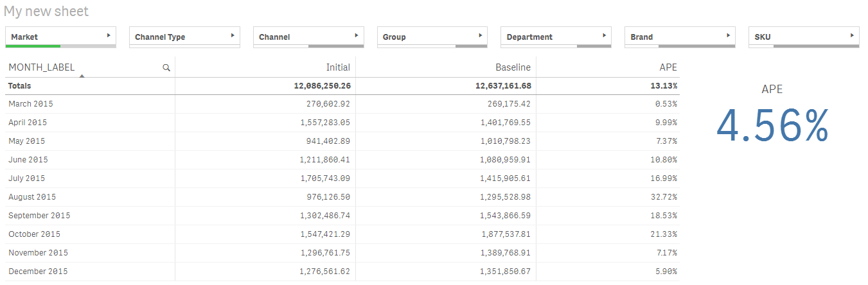Select August 2015 in the table

click(32, 197)
